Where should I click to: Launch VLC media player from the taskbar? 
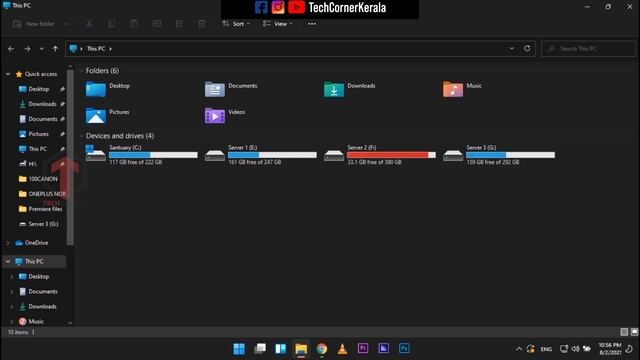point(342,349)
